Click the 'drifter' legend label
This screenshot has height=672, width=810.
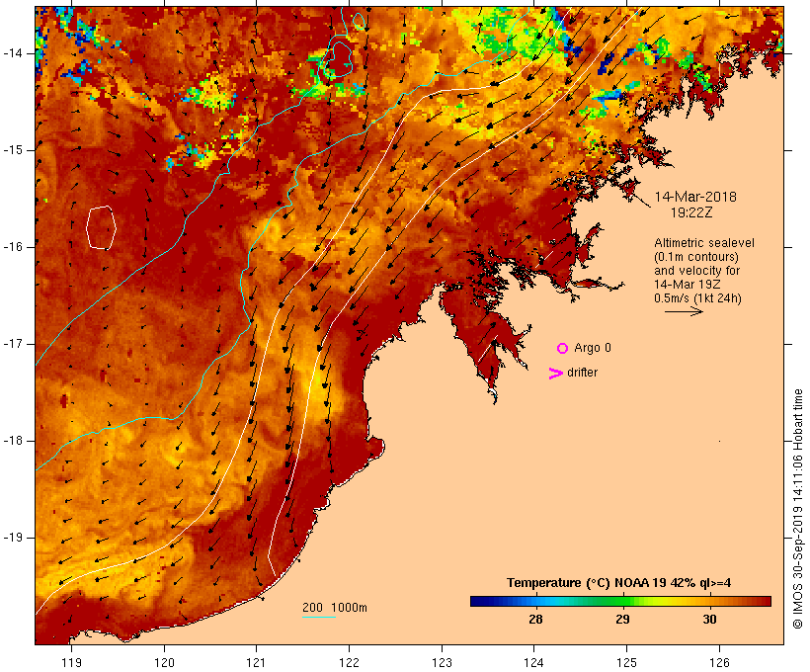coord(582,373)
